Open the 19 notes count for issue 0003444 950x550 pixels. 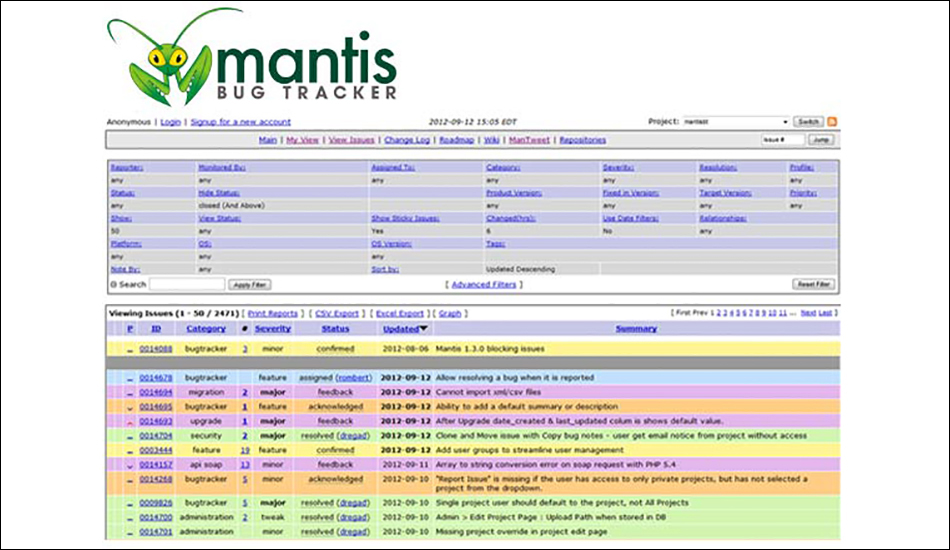(245, 450)
